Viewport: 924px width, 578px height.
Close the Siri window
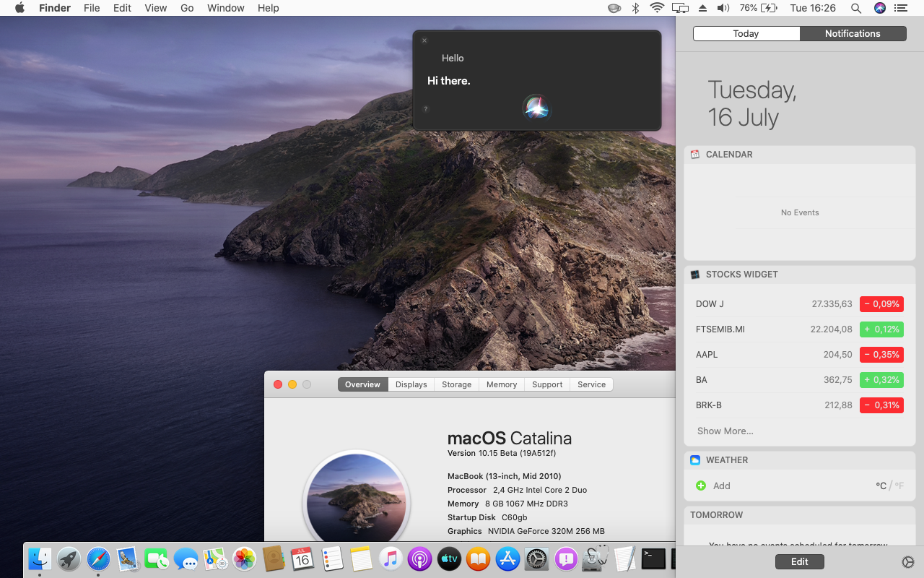click(x=424, y=40)
